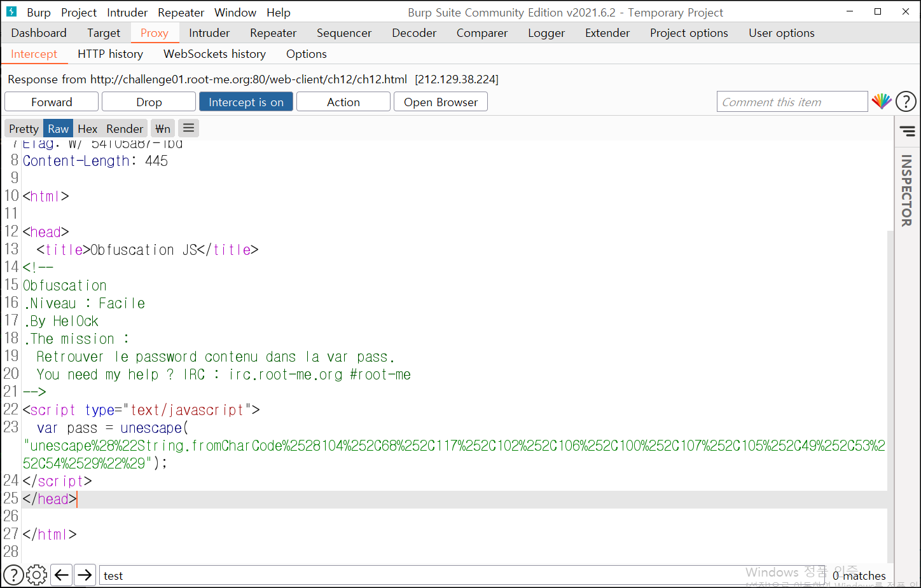Click the Comment this item field
Image resolution: width=921 pixels, height=588 pixels.
point(793,102)
